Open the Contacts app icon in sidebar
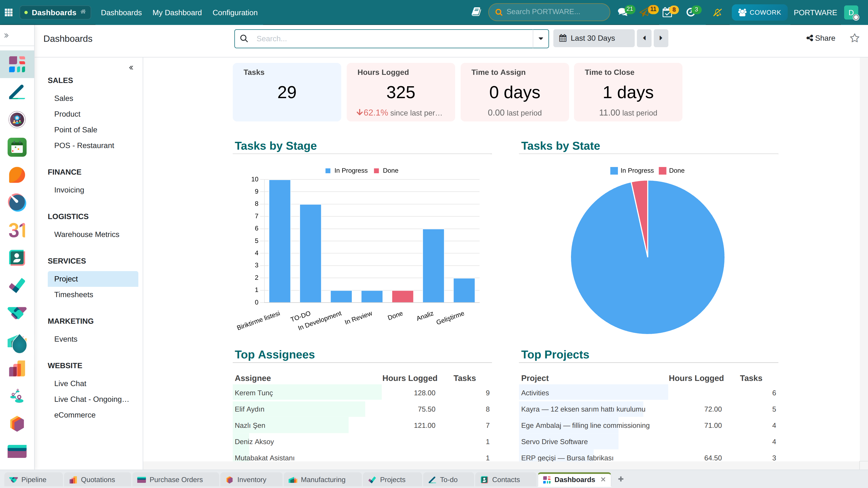Screen dimensions: 868x488 pyautogui.click(x=17, y=258)
